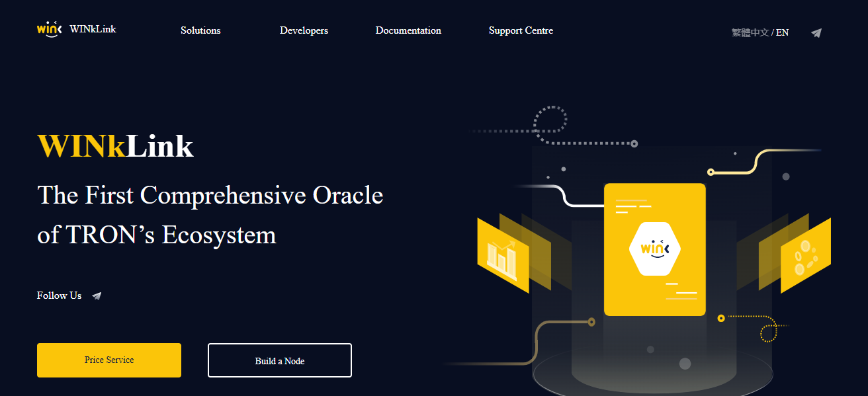Select the EN language option
The image size is (868, 396).
tap(782, 32)
